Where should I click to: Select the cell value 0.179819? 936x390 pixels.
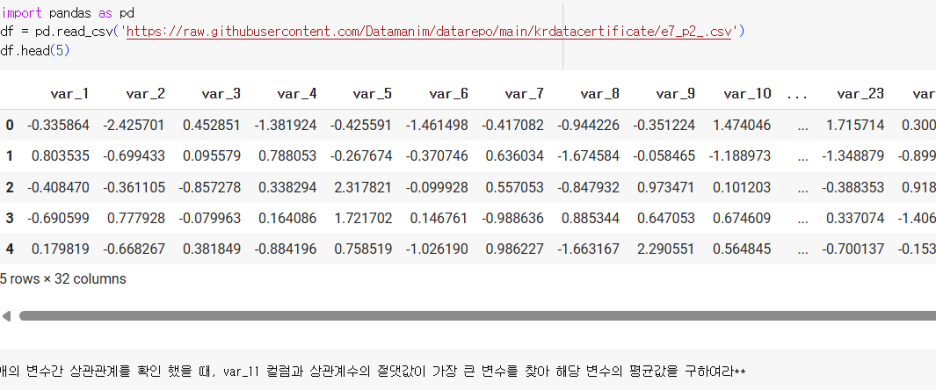(60, 248)
